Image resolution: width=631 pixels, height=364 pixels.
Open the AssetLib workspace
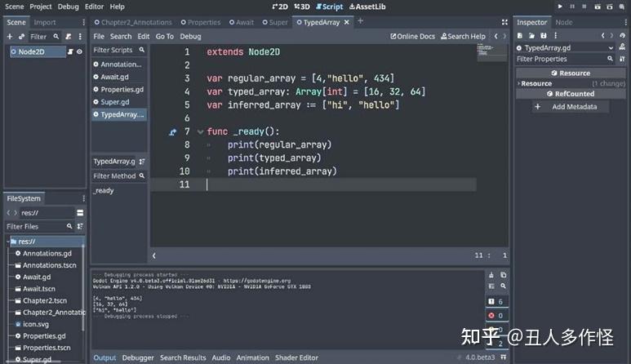pos(367,7)
